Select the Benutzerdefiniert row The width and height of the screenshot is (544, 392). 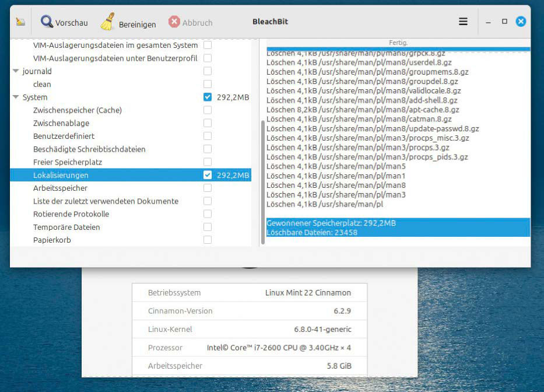click(x=64, y=136)
